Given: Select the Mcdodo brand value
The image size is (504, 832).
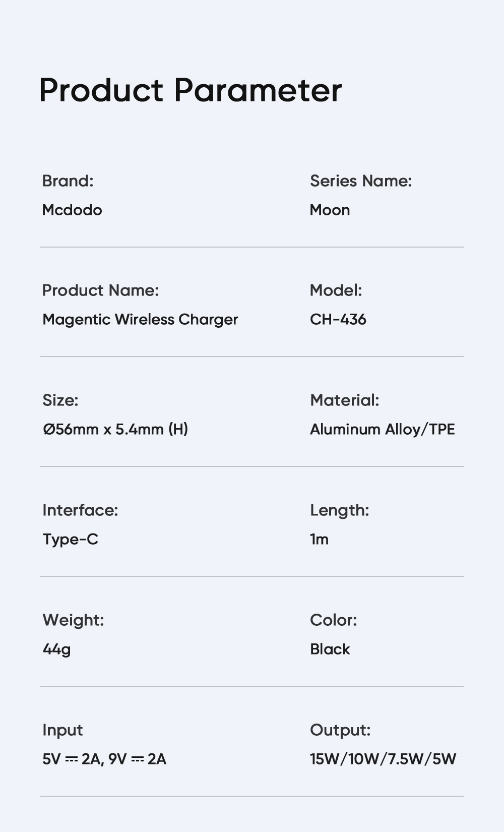Looking at the screenshot, I should click(72, 210).
